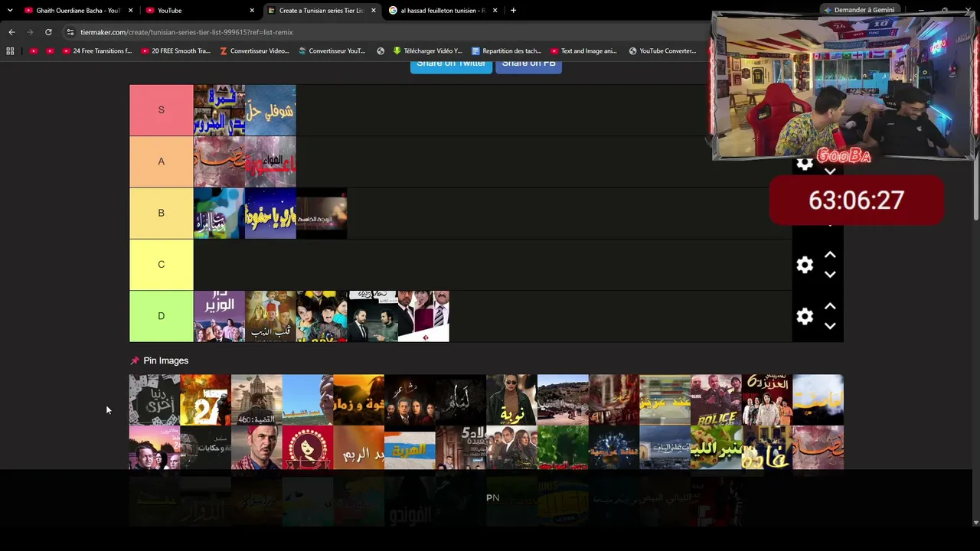Move tier C up with the arrow

(x=830, y=255)
